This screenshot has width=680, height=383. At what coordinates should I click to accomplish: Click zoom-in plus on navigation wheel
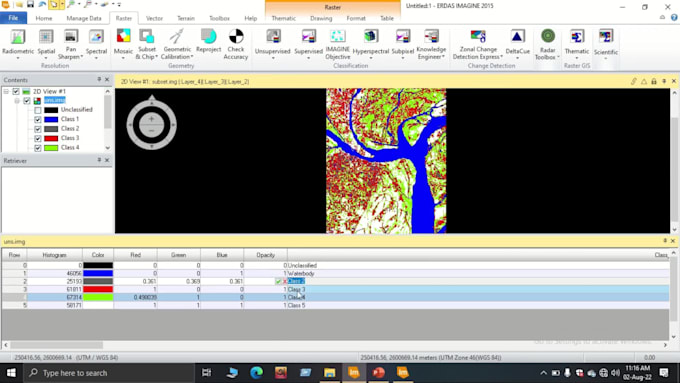pos(151,118)
